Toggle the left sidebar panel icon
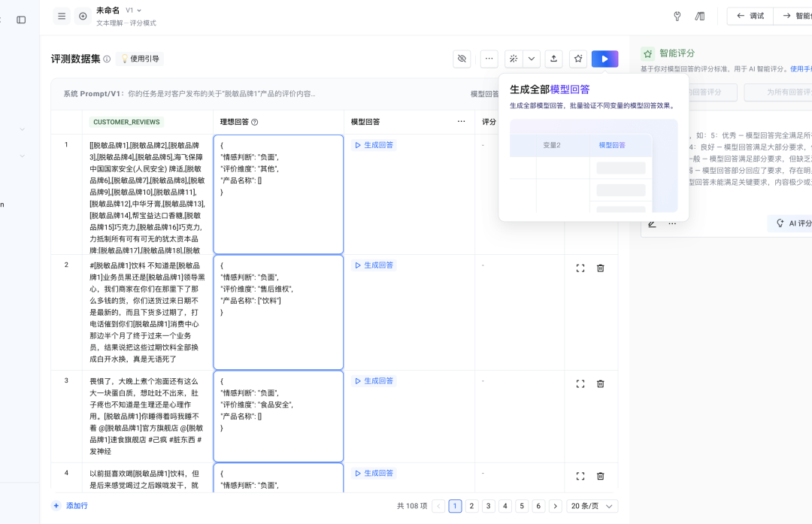Image resolution: width=812 pixels, height=524 pixels. pyautogui.click(x=21, y=20)
